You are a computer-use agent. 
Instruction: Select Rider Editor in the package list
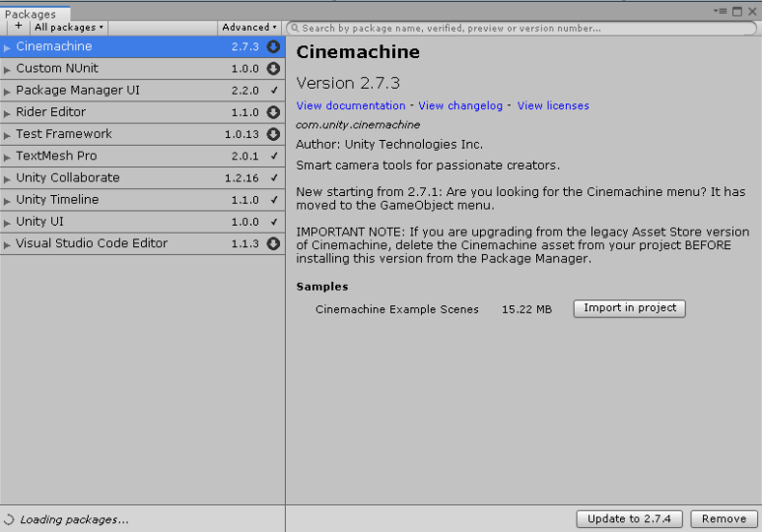[142, 112]
